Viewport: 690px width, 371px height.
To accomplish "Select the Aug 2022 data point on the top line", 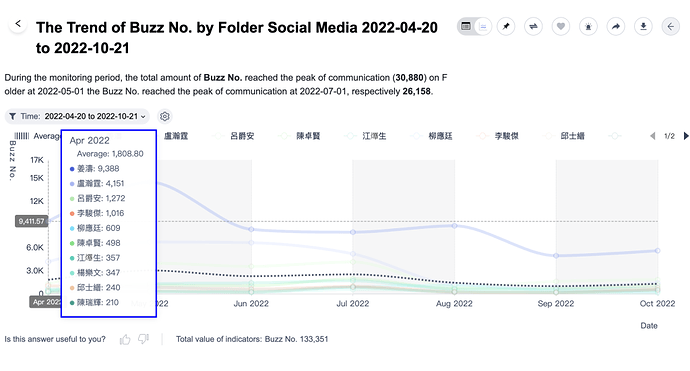I will [x=454, y=226].
